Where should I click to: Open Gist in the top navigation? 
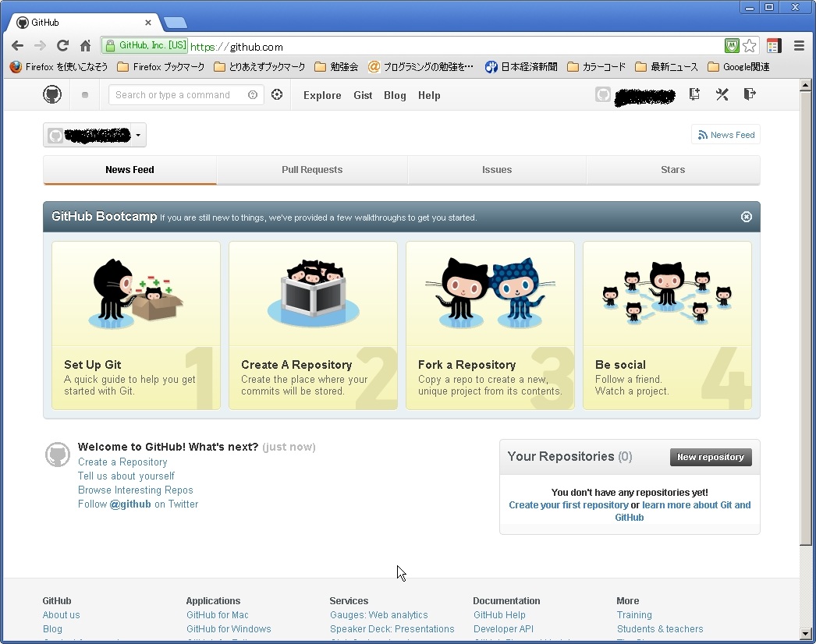363,95
